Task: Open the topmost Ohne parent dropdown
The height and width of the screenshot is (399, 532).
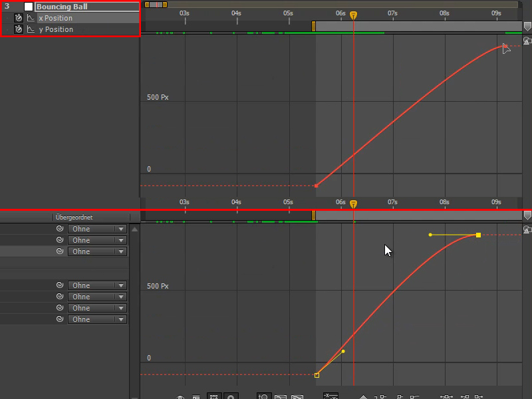Action: [x=96, y=228]
